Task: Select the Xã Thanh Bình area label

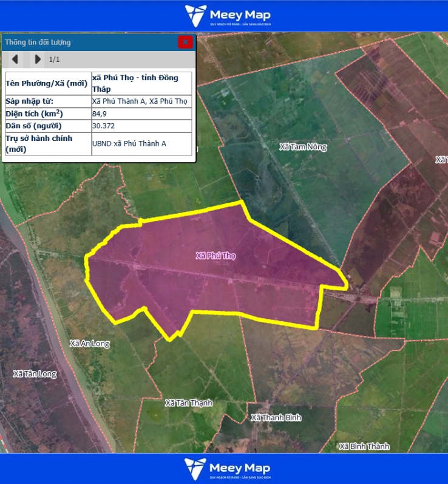Action: [x=276, y=418]
